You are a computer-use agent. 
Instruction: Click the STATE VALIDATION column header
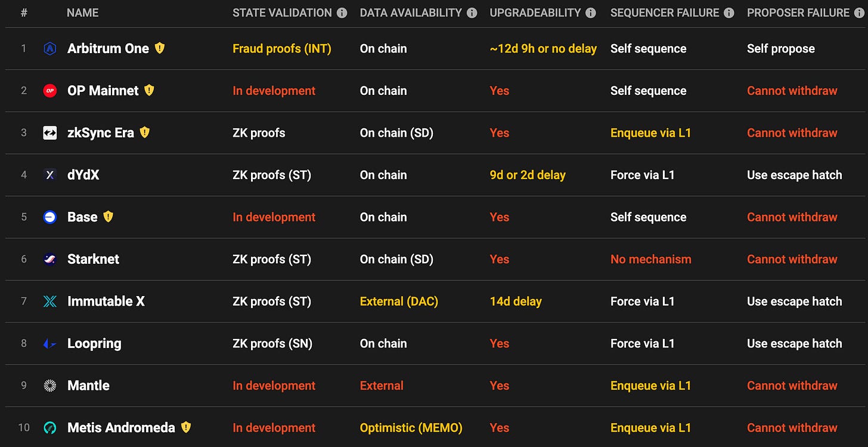(282, 13)
